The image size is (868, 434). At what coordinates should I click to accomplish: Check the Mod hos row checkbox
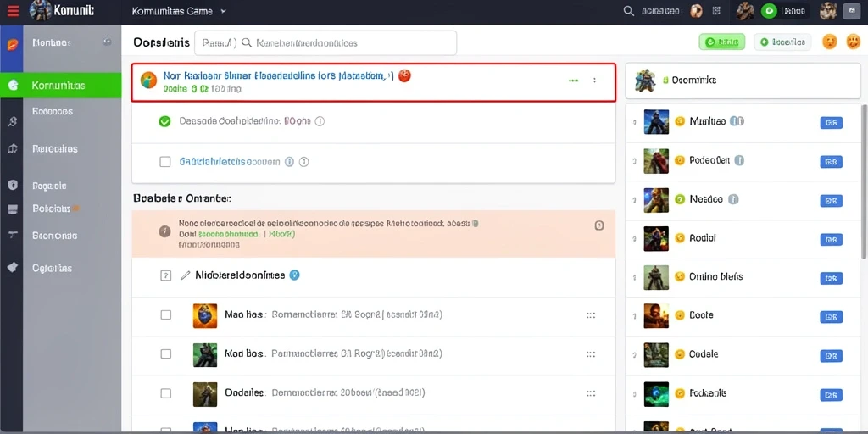tap(165, 353)
